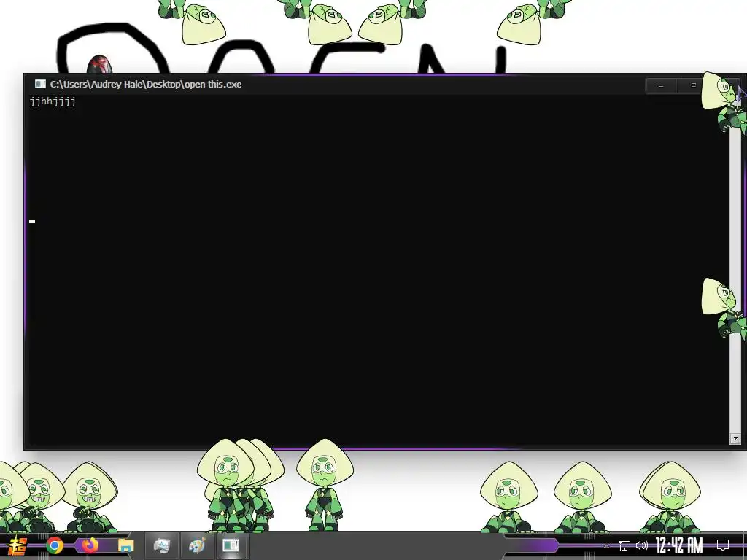The height and width of the screenshot is (560, 747).
Task: Click the blinking cursor in the console
Action: tap(32, 222)
